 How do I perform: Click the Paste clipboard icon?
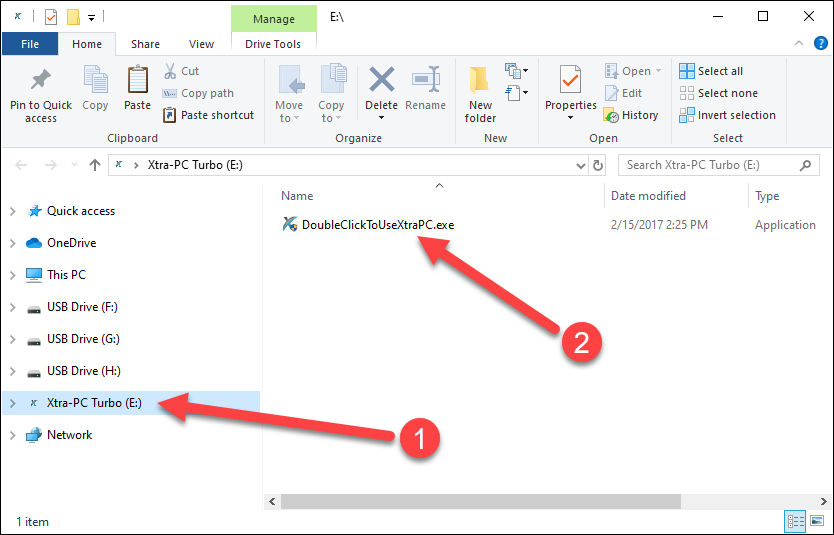coord(137,81)
